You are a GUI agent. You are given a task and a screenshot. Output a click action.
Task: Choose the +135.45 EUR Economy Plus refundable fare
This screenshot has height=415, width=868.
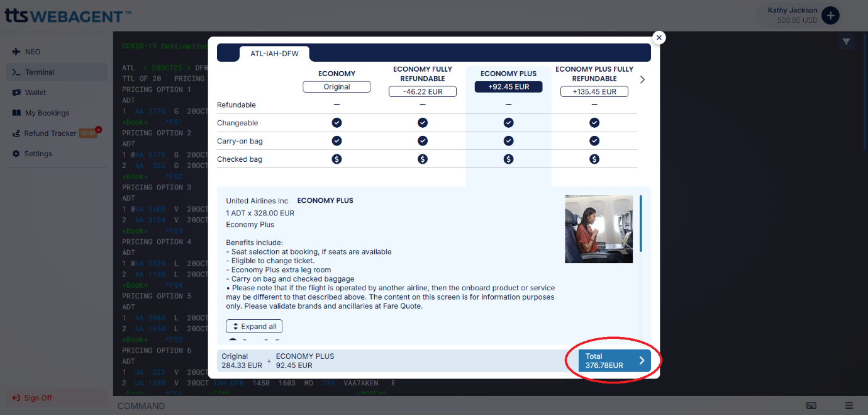pos(594,92)
